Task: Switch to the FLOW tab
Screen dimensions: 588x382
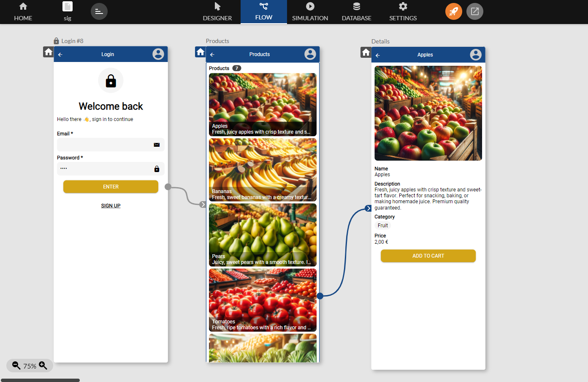Action: tap(264, 12)
